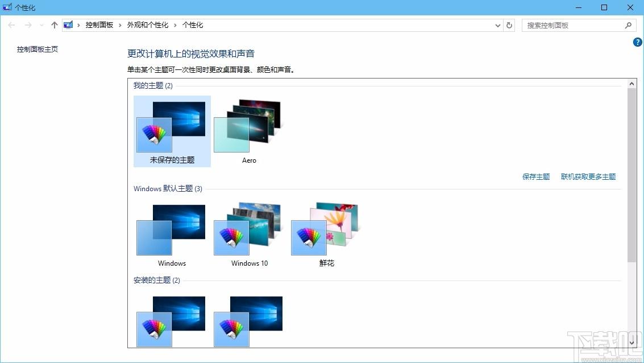
Task: Click the control panel icon in address bar
Action: click(68, 25)
